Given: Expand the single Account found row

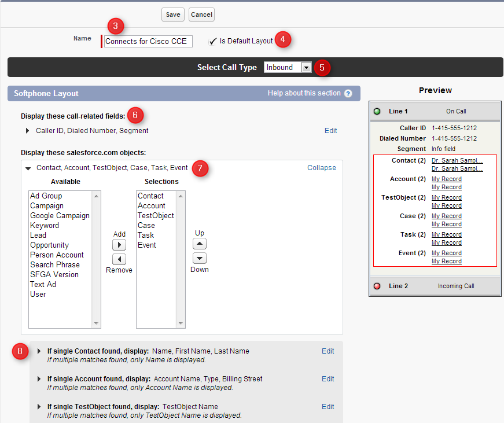Looking at the screenshot, I should tap(39, 379).
